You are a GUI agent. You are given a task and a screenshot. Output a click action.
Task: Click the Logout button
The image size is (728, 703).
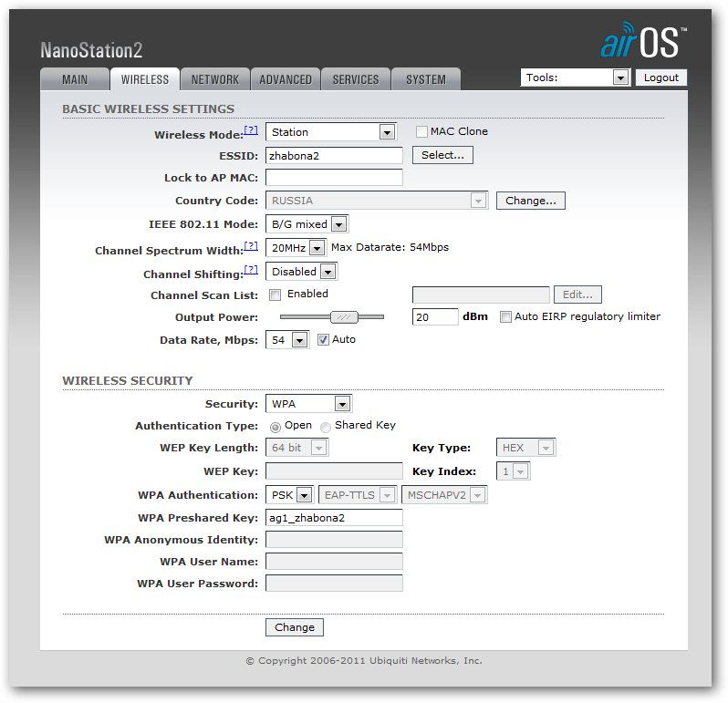point(660,78)
